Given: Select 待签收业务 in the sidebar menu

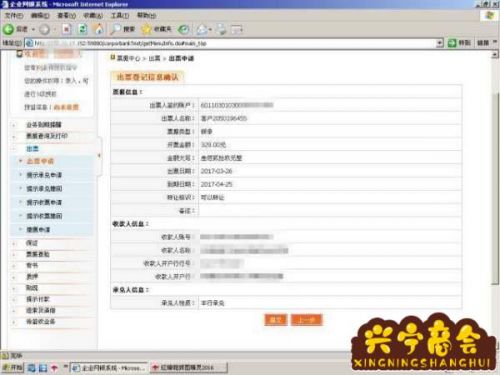Looking at the screenshot, I should click(41, 322).
